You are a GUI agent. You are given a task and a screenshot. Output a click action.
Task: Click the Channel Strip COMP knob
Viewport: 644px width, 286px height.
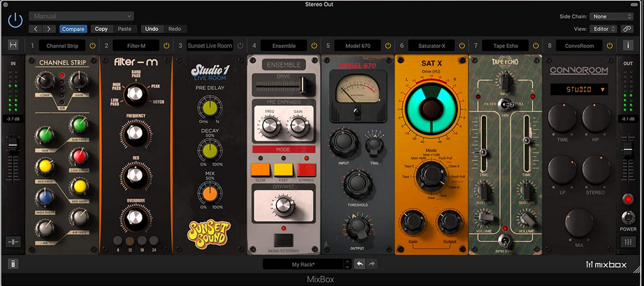(45, 81)
